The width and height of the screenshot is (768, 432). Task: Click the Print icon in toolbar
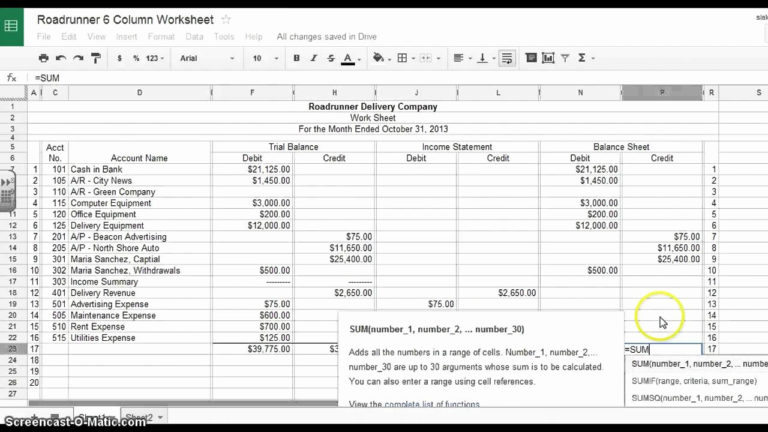click(x=43, y=58)
